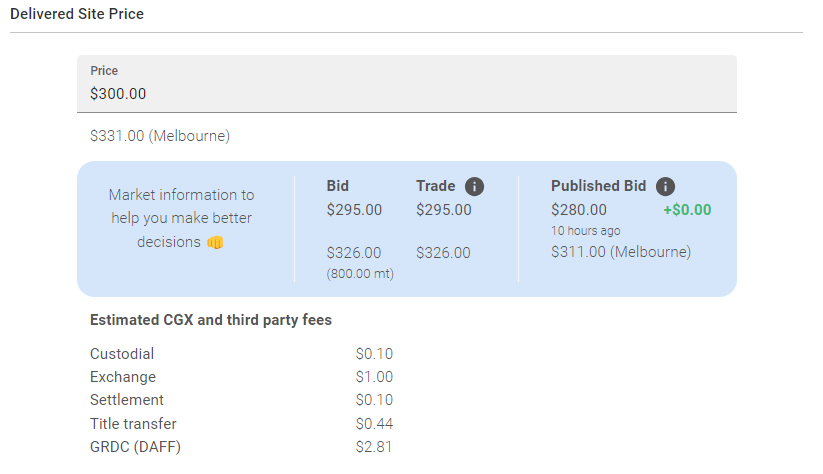This screenshot has width=823, height=474.
Task: Click the Title transfer fee label
Action: (133, 424)
